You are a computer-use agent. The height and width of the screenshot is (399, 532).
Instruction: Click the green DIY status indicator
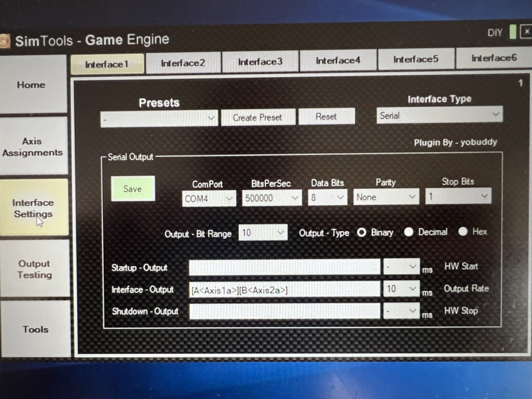tap(513, 32)
